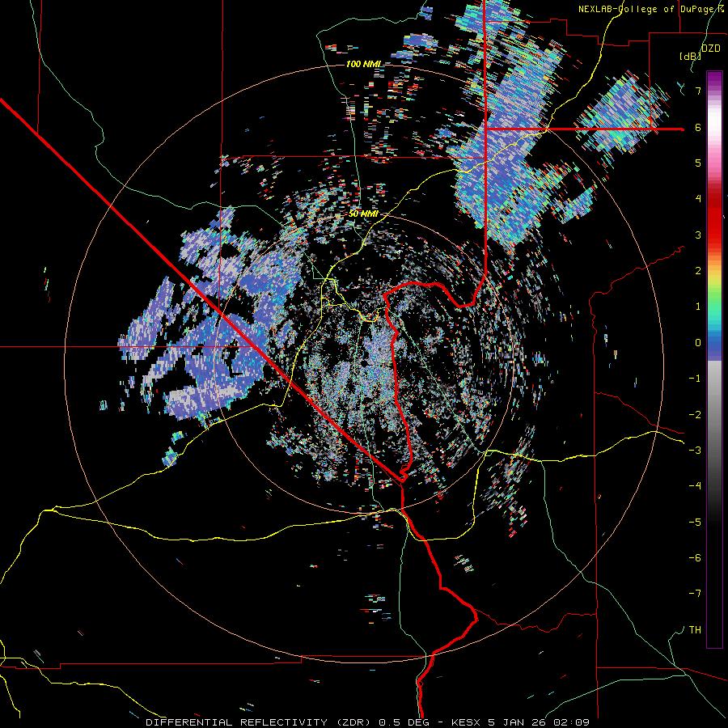The height and width of the screenshot is (728, 728).
Task: Select the positive "1" scale label
Action: pyautogui.click(x=698, y=307)
